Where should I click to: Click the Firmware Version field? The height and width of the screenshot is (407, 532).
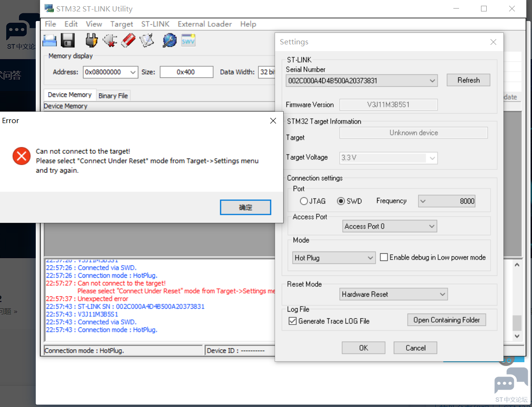[x=389, y=104]
